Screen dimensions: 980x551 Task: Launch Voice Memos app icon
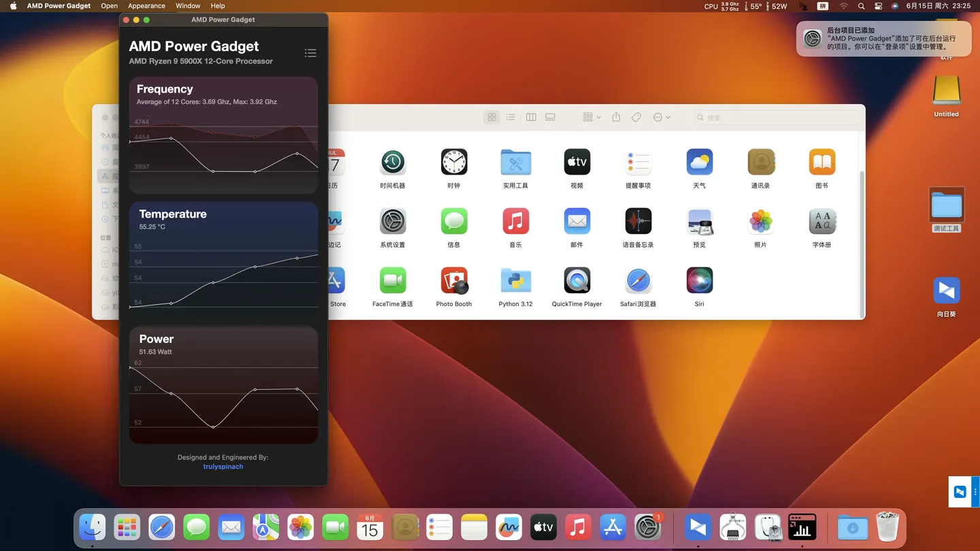click(638, 222)
